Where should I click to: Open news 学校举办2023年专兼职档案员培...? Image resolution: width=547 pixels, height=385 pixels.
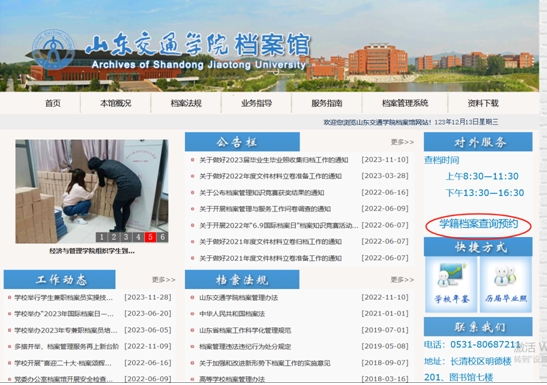[66, 330]
